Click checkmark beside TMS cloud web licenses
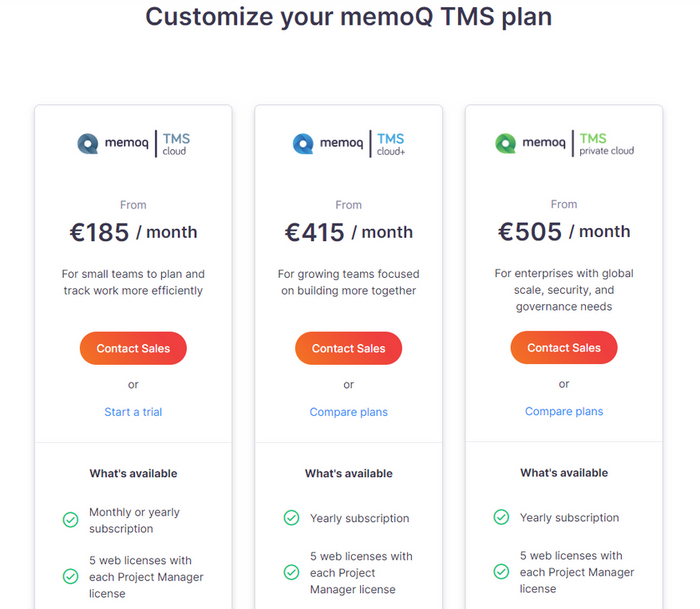This screenshot has width=700, height=609. 71,576
